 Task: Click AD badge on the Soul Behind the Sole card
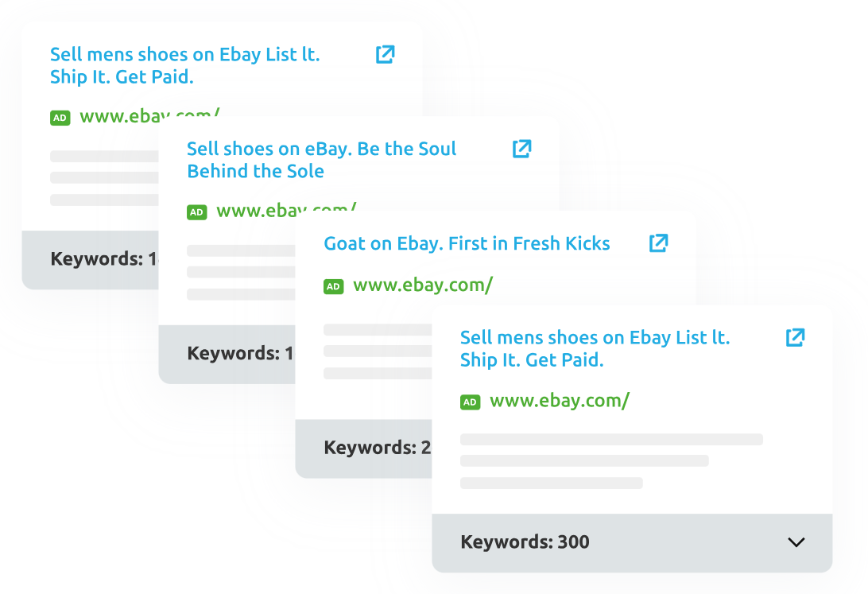(x=196, y=212)
